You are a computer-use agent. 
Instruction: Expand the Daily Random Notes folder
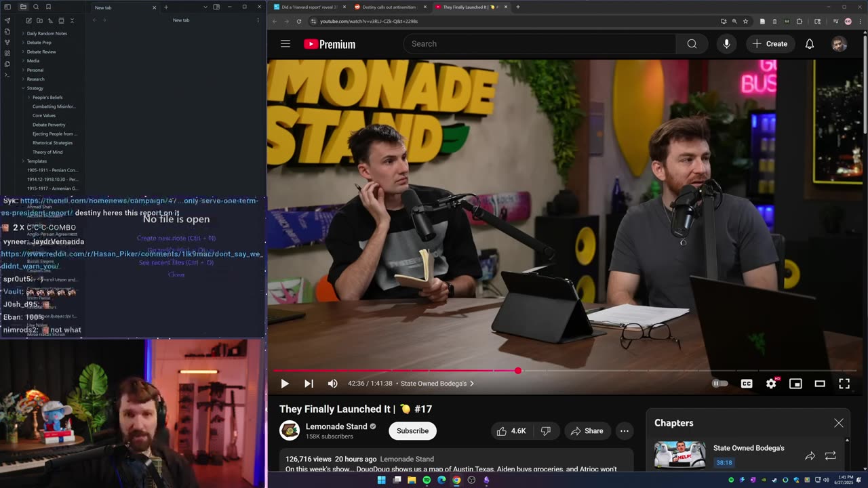click(46, 33)
